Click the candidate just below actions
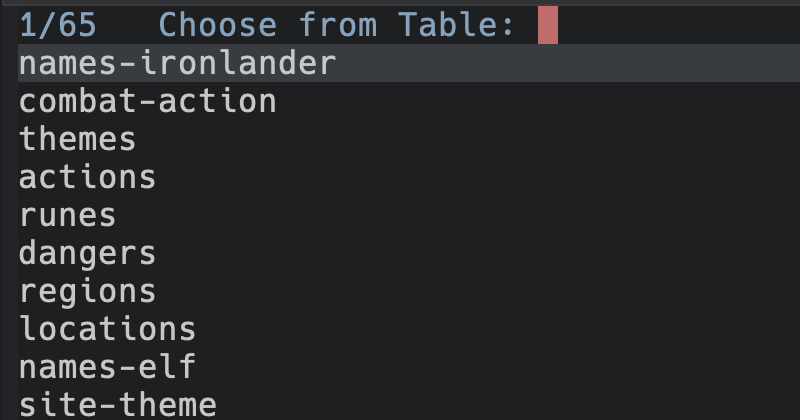The image size is (800, 420). click(x=67, y=215)
